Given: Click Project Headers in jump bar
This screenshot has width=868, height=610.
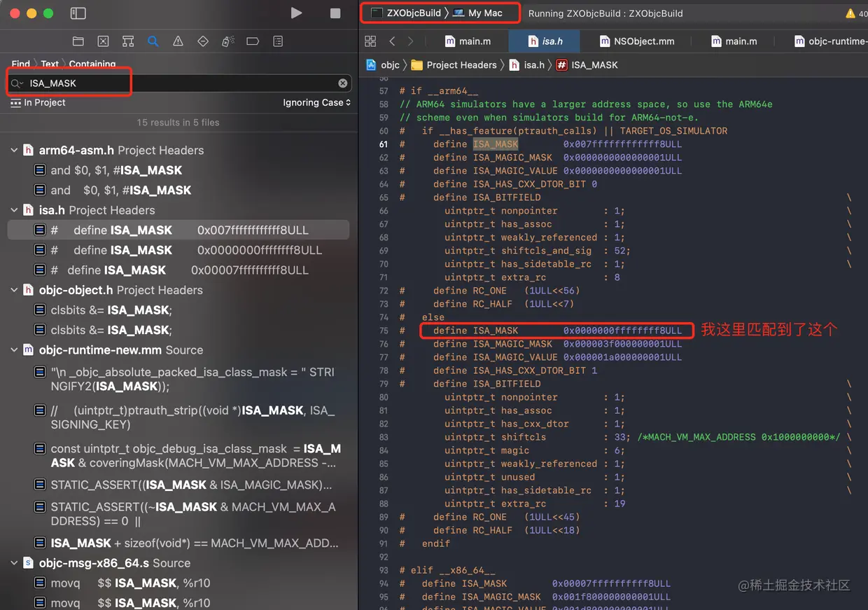Looking at the screenshot, I should (x=454, y=65).
